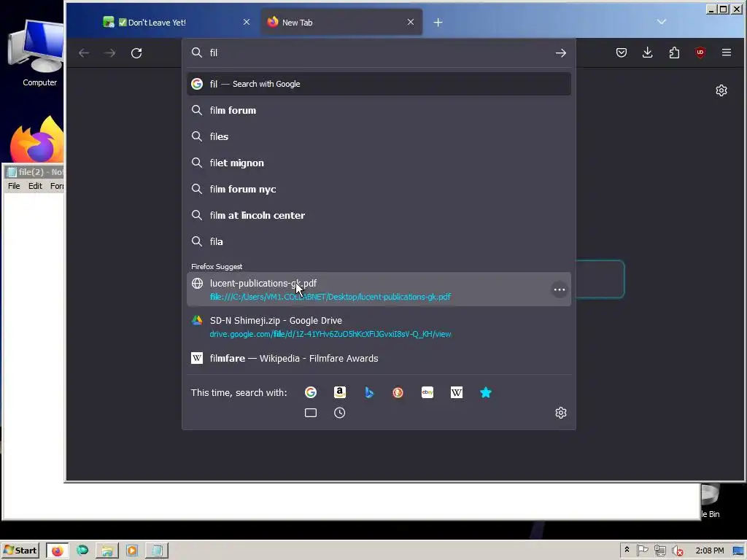Click the 2:08 PM clock
Screen dimensions: 747x560
pyautogui.click(x=709, y=551)
